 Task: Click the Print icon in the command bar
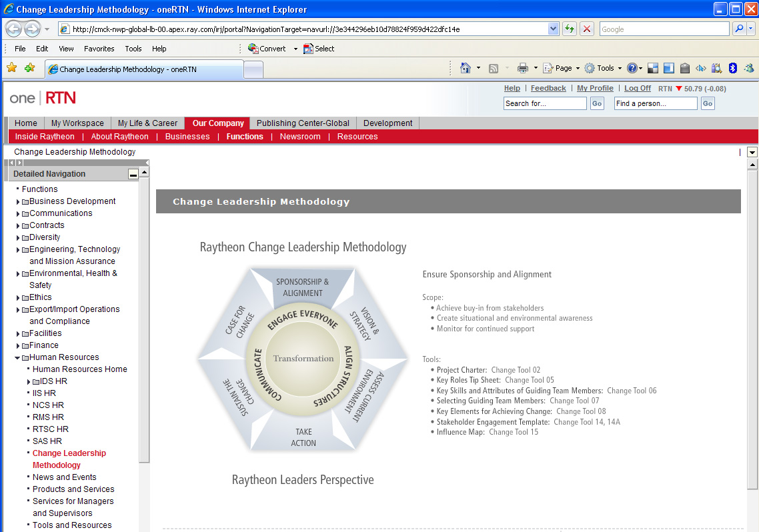(523, 68)
